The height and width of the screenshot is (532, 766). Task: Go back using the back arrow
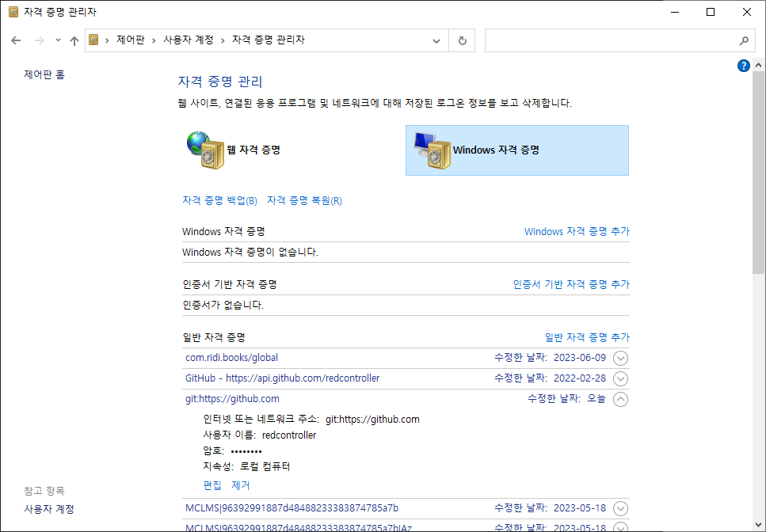pyautogui.click(x=16, y=40)
